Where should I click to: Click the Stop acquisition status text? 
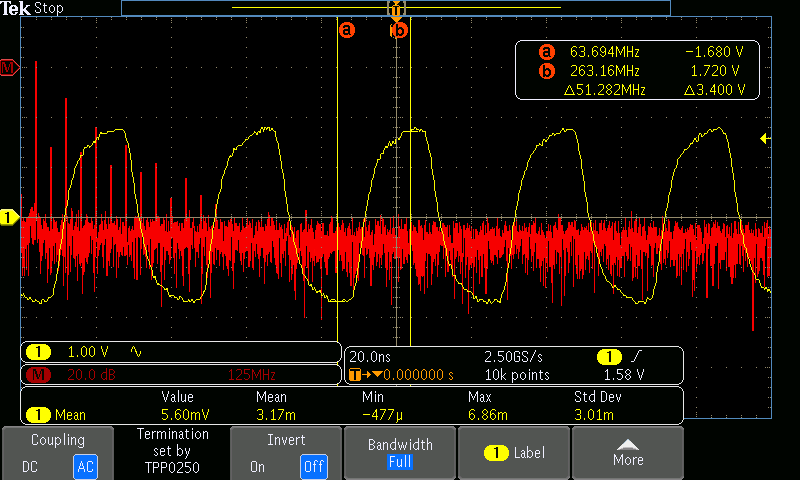49,8
